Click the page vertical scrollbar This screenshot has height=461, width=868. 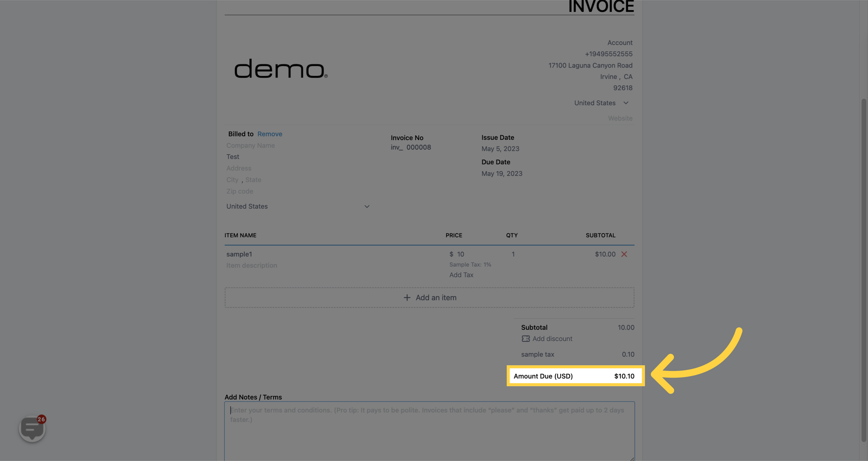click(x=863, y=270)
